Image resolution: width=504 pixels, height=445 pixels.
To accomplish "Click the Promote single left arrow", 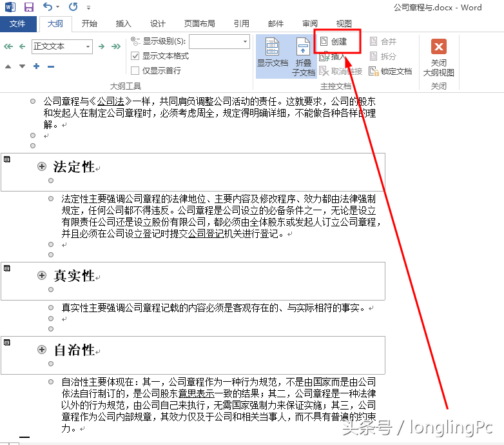I will [22, 46].
